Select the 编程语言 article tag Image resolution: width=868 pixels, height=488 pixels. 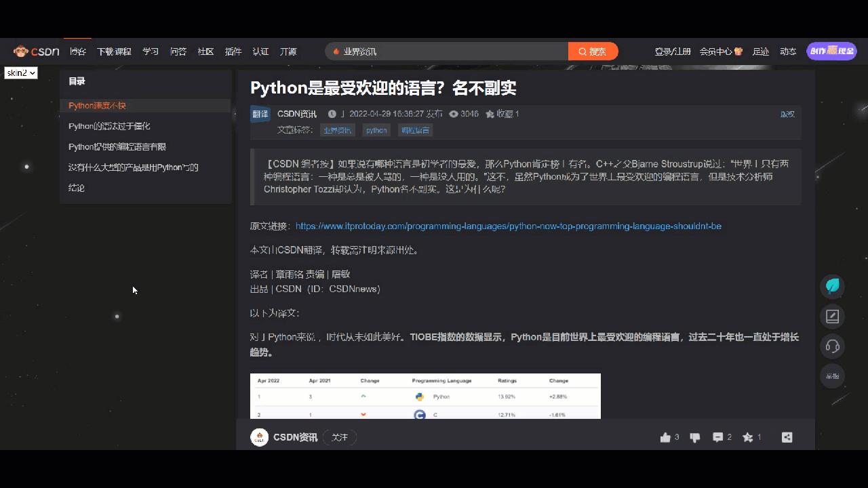415,130
